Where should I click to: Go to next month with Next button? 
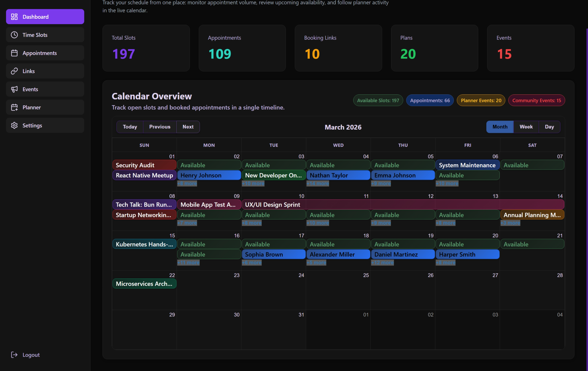point(188,127)
